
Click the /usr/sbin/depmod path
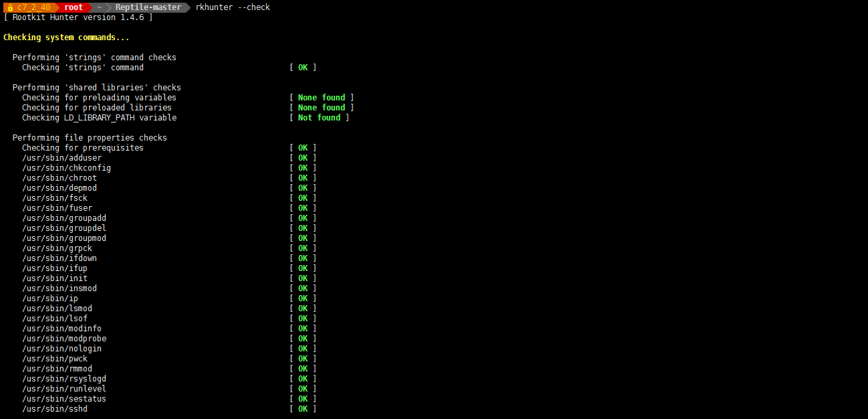pyautogui.click(x=60, y=188)
